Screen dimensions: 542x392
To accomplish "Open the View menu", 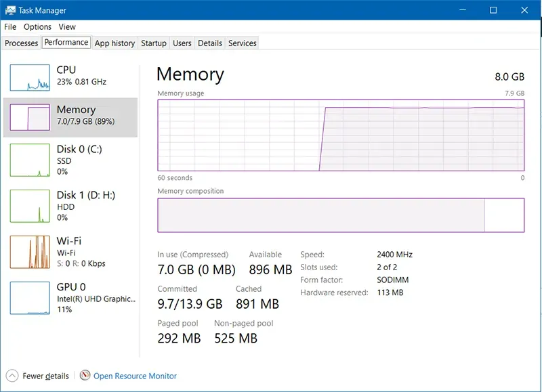I will coord(67,27).
